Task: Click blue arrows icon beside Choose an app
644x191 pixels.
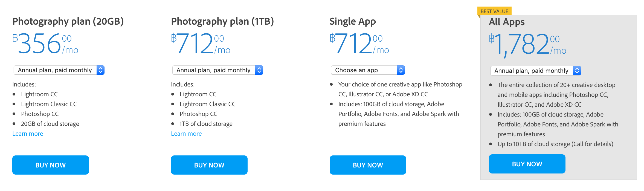Action: point(401,70)
